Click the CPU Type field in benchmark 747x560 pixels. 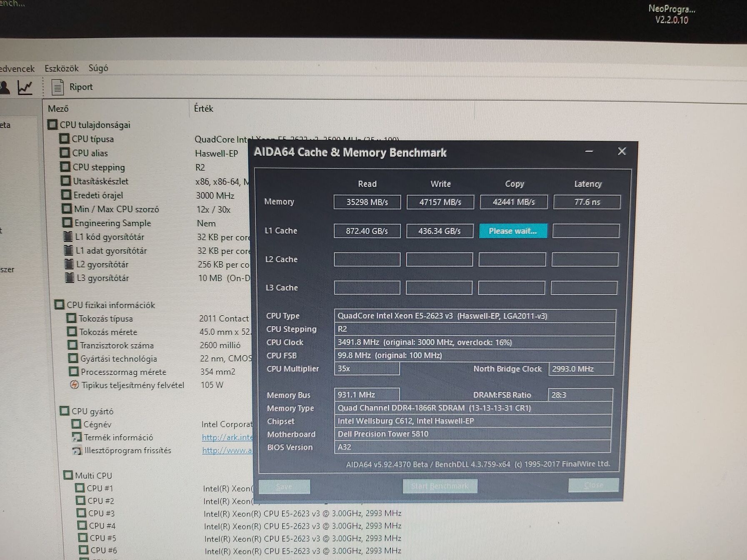click(x=475, y=316)
